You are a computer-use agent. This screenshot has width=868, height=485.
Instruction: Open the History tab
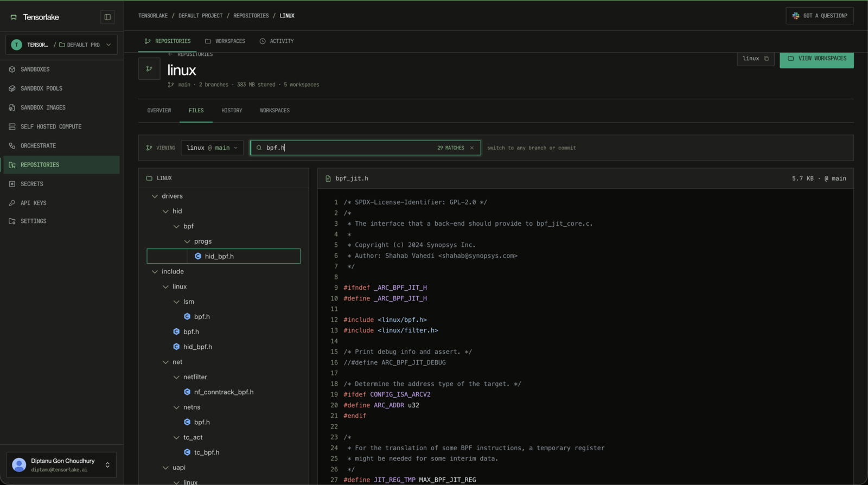coord(232,111)
